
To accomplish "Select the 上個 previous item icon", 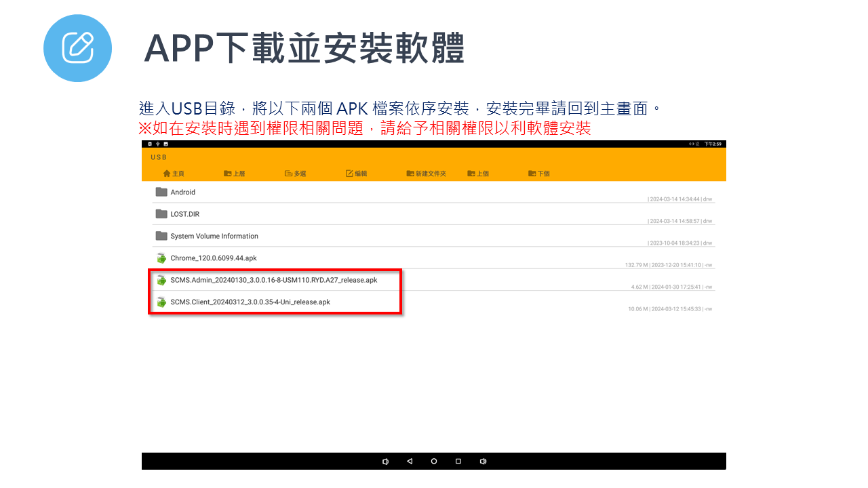I will 470,174.
